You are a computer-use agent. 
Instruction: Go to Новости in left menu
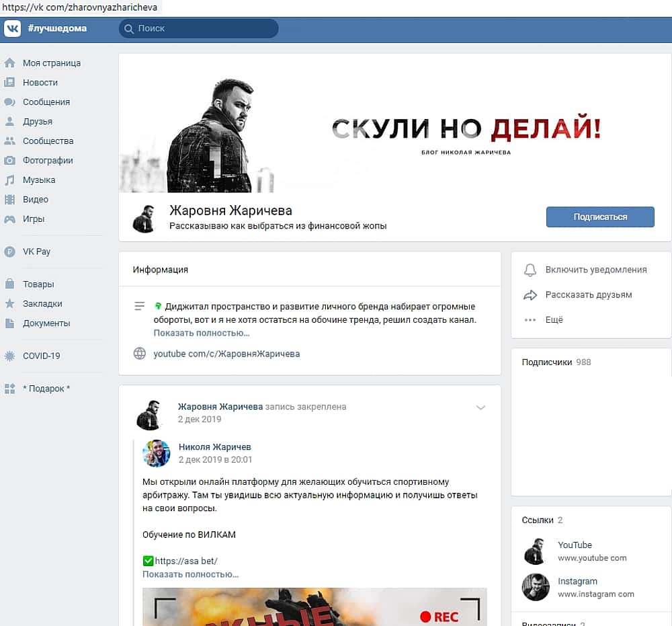pyautogui.click(x=40, y=83)
